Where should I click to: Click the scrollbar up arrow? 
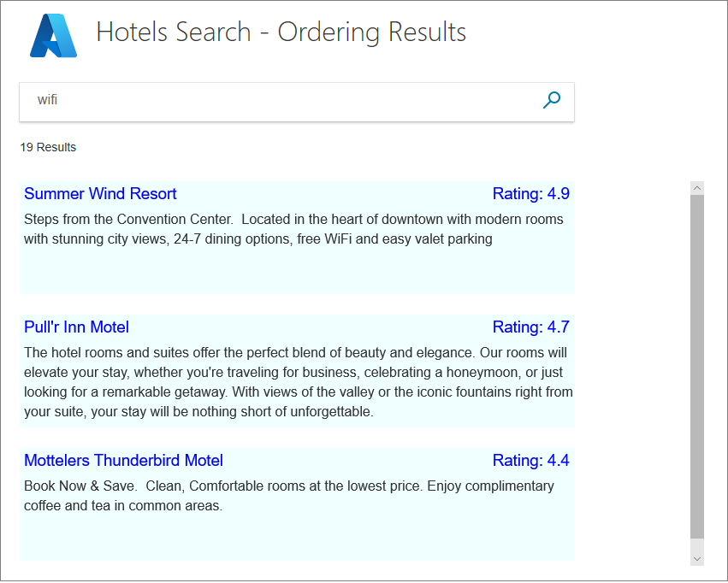(697, 187)
